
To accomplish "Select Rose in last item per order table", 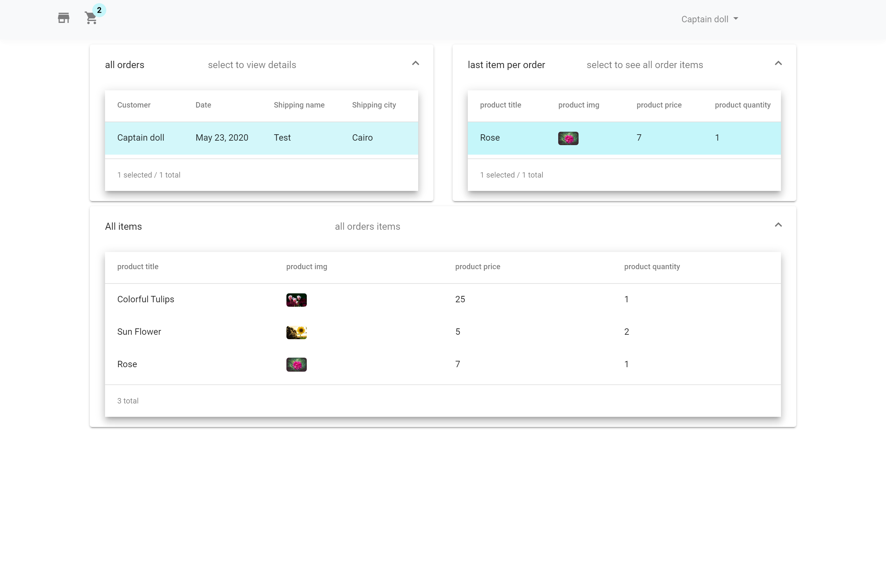I will pyautogui.click(x=489, y=138).
